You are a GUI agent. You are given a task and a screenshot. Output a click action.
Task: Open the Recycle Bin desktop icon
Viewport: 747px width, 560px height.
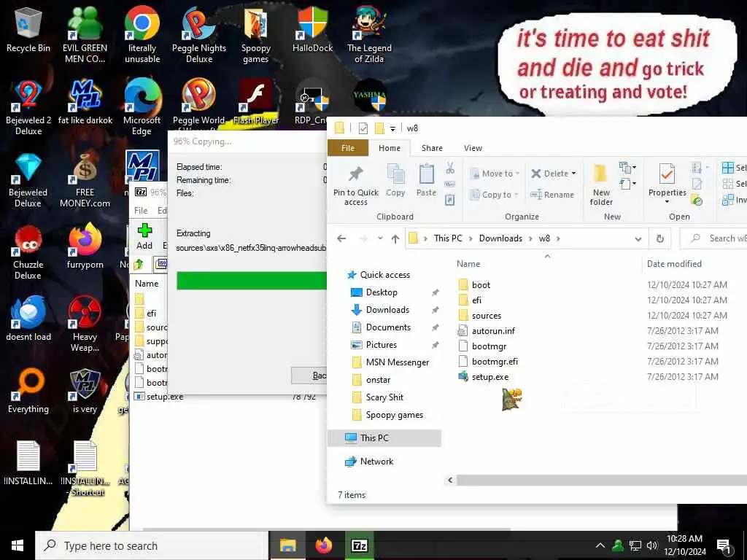[x=28, y=29]
